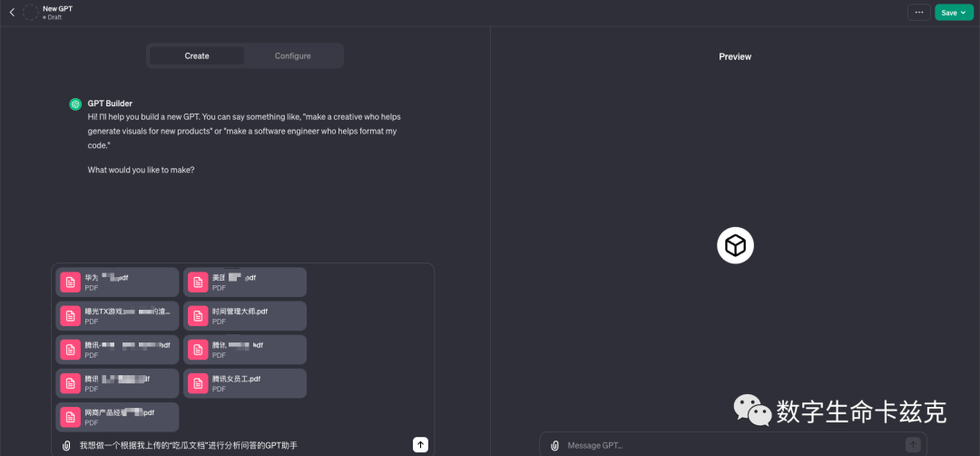
Task: Click the New GPT title text
Action: point(57,9)
